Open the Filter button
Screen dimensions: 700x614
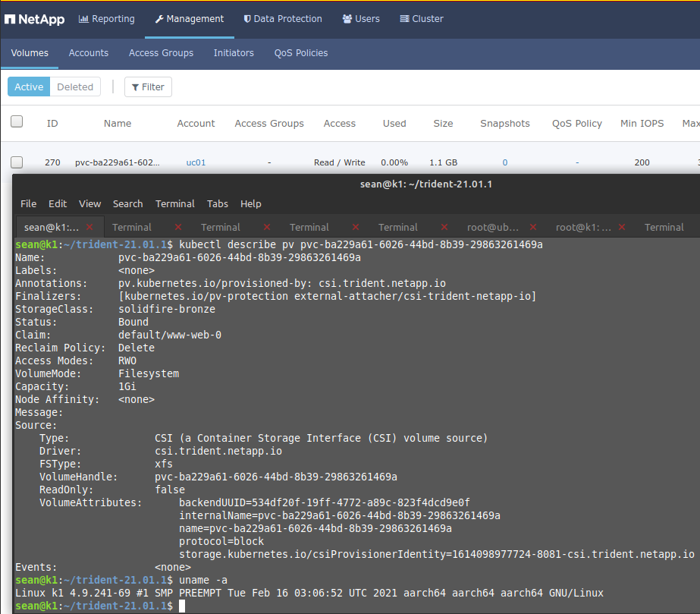tap(148, 87)
